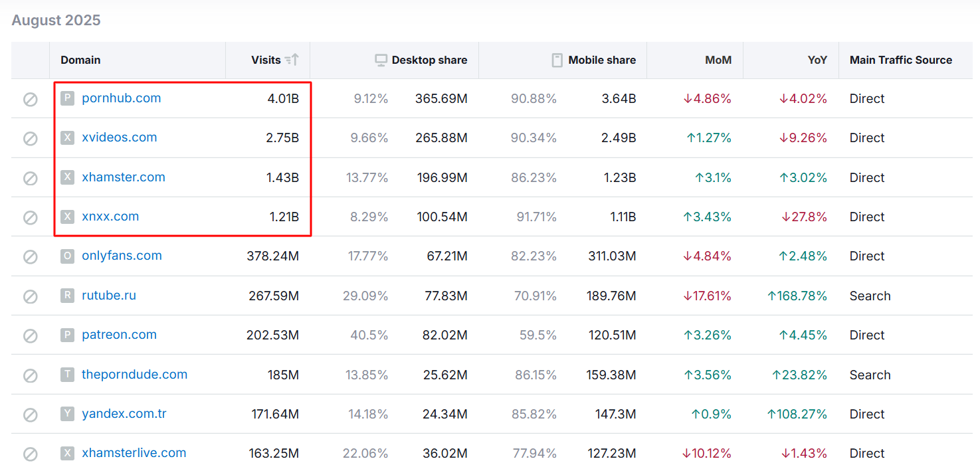The width and height of the screenshot is (980, 471).
Task: Open the xnxx.com domain link
Action: [110, 217]
